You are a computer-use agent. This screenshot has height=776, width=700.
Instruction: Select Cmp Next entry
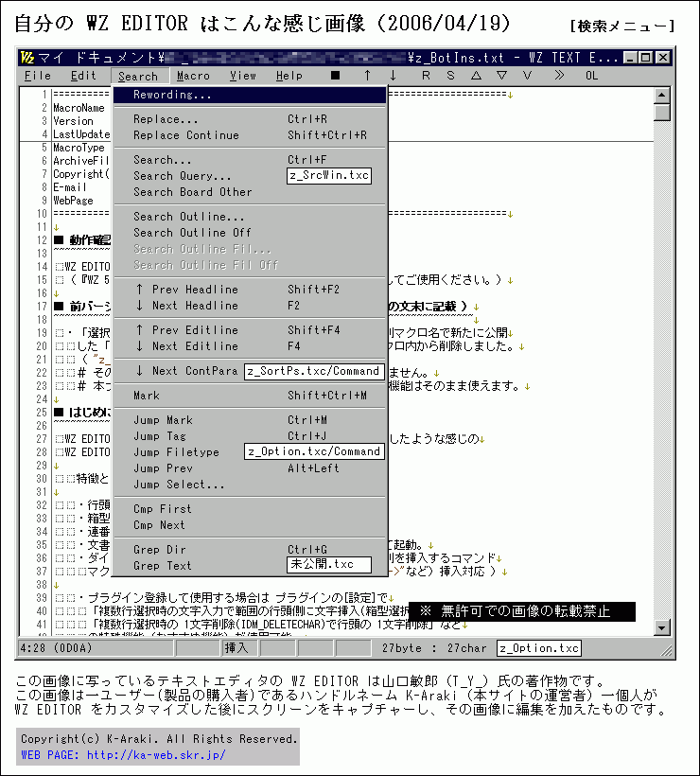[x=250, y=524]
